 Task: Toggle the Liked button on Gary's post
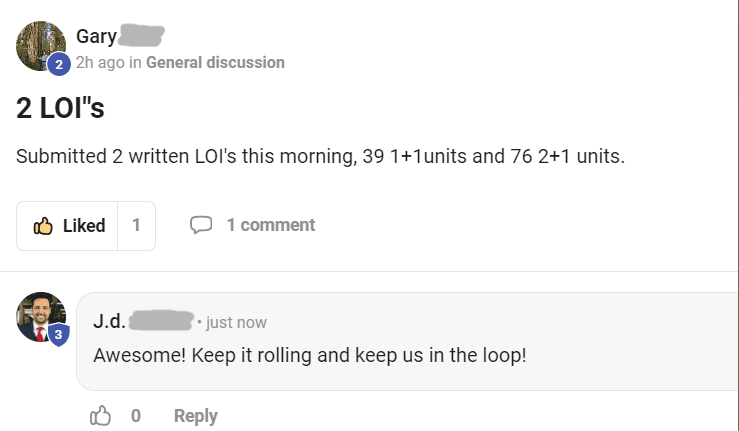(x=67, y=226)
